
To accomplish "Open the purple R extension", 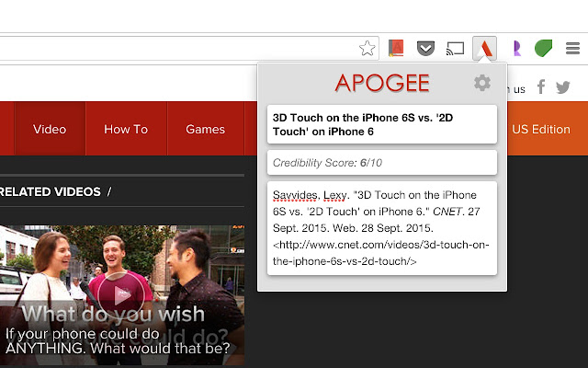I will (516, 49).
